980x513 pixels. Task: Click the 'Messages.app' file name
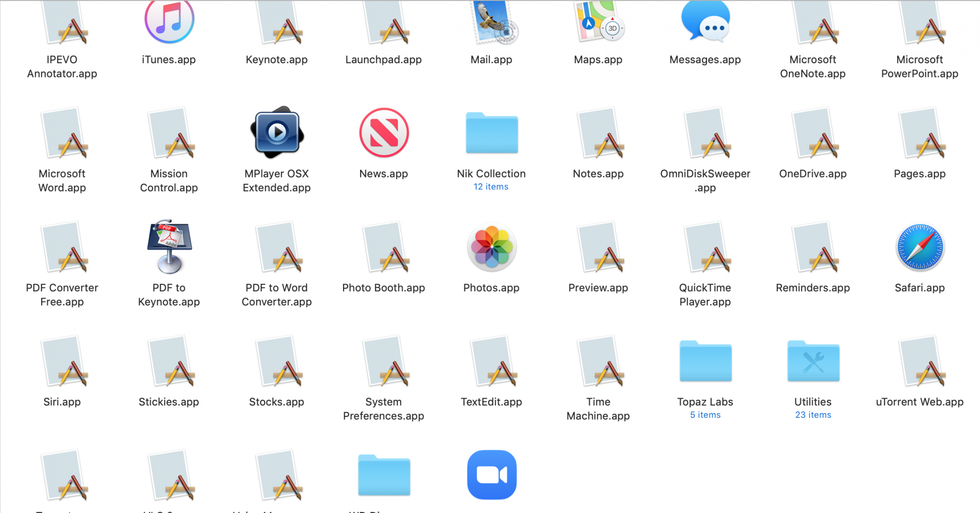point(705,59)
